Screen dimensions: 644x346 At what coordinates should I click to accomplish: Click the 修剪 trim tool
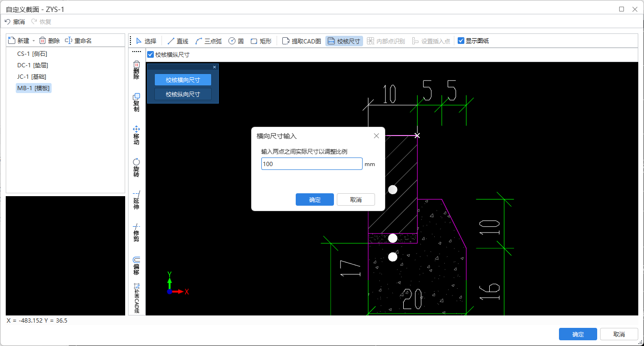click(136, 232)
